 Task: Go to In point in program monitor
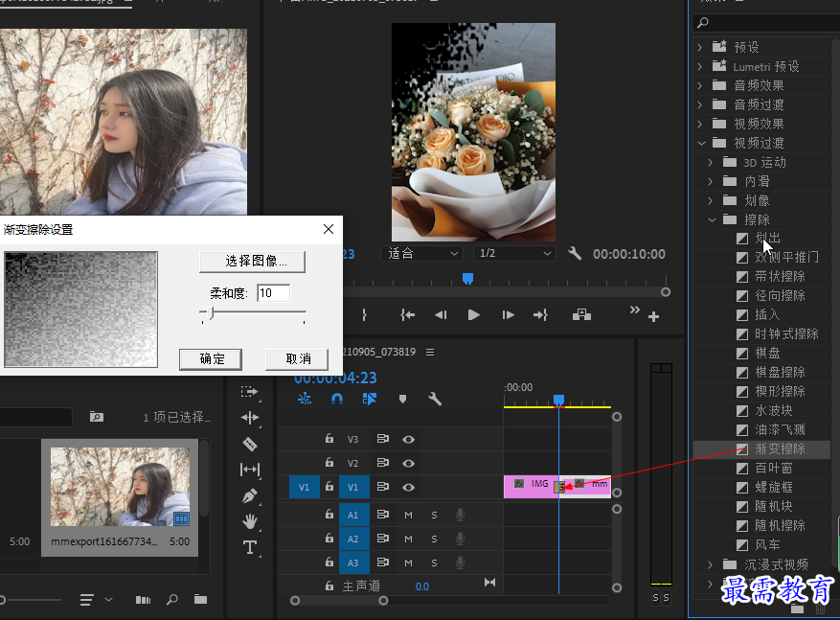pos(408,315)
